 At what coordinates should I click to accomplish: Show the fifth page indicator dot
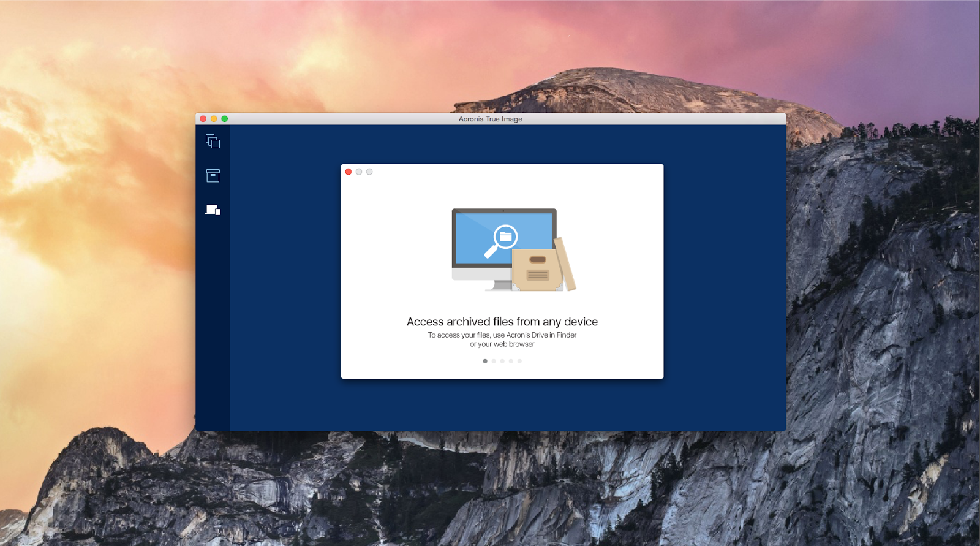coord(519,361)
